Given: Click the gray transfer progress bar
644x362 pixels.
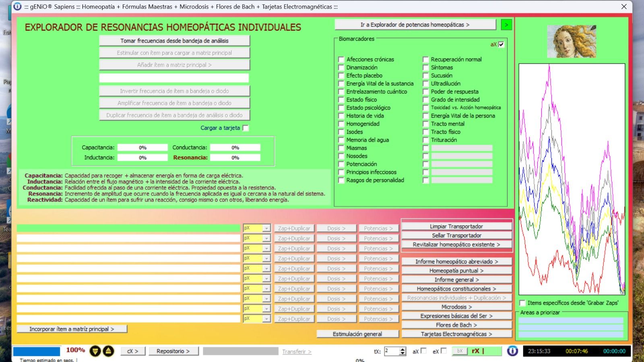Looking at the screenshot, I should [x=241, y=351].
